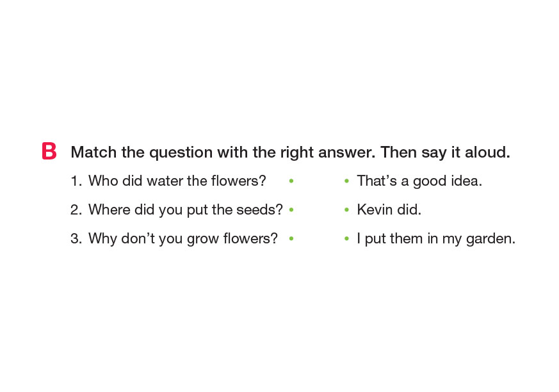Select the green dot after question 2
Viewport: 559px width, 392px height.
tap(291, 209)
